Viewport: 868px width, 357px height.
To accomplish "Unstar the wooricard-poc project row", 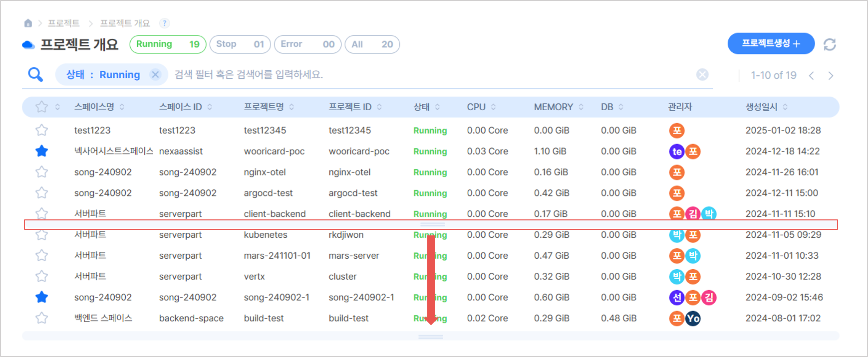I will tap(41, 151).
